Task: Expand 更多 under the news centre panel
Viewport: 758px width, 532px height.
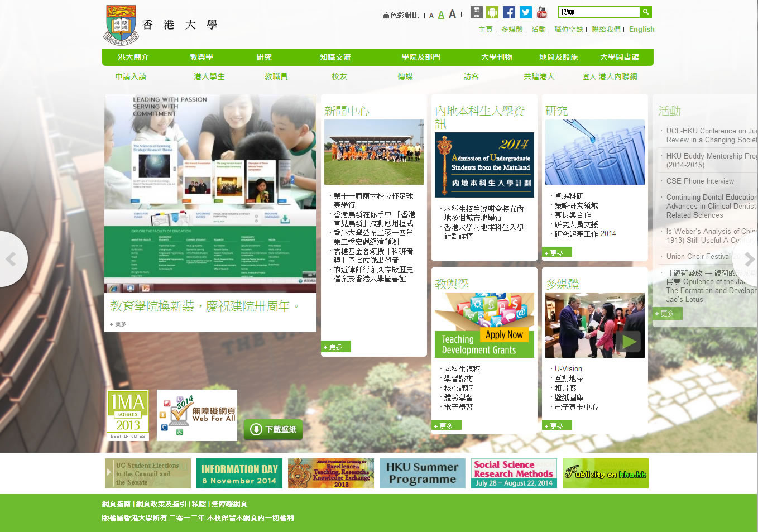Action: coord(335,347)
